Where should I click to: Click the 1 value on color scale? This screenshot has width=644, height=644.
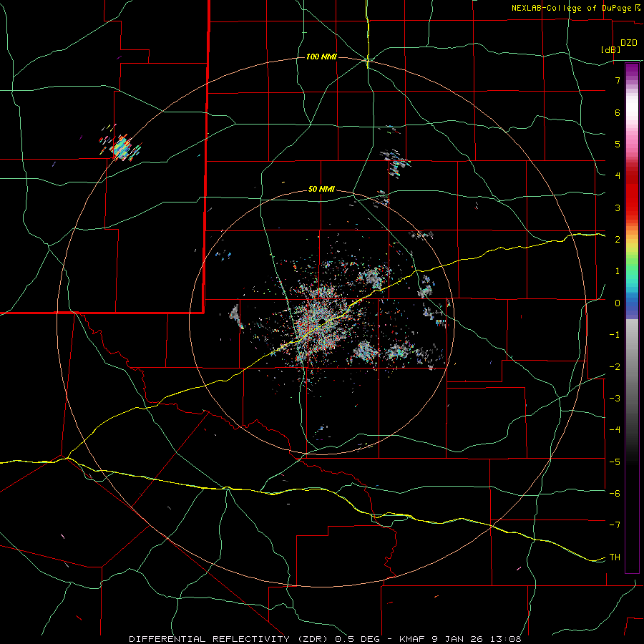[x=618, y=271]
